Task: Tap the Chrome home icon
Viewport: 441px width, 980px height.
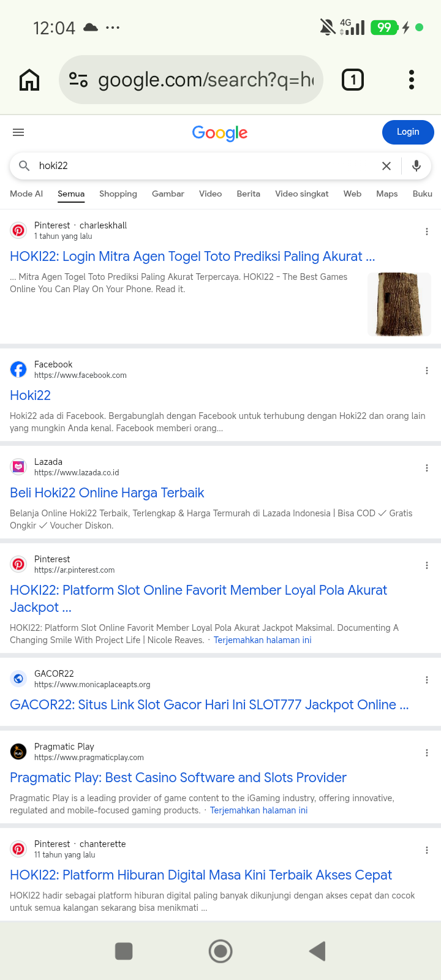Action: click(29, 80)
